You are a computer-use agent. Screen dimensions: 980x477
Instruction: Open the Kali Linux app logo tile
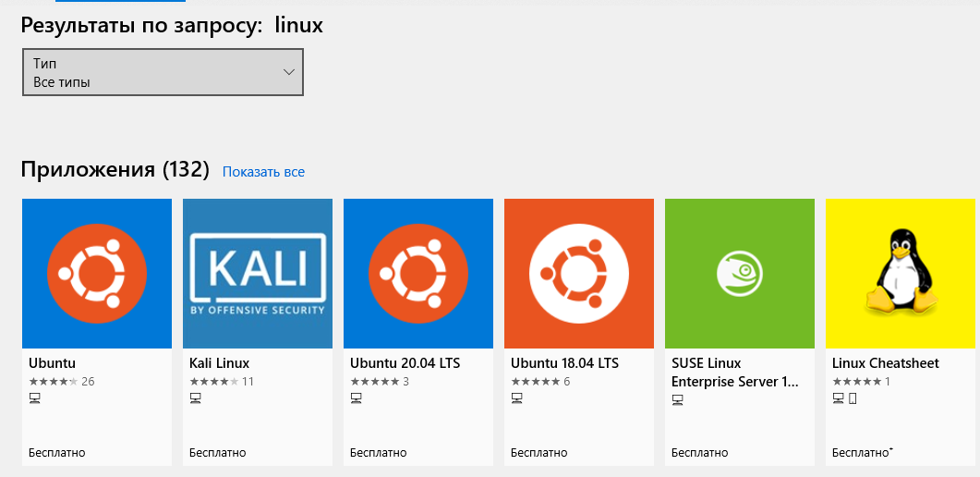click(258, 274)
